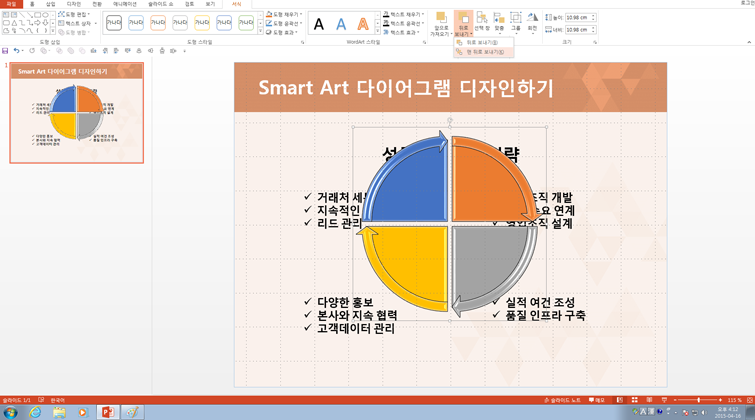Open the Text Box (텍스트 상자) dropdown

[x=78, y=23]
